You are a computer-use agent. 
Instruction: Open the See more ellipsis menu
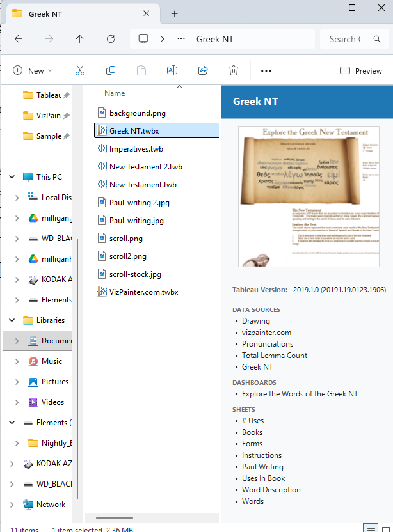[266, 71]
